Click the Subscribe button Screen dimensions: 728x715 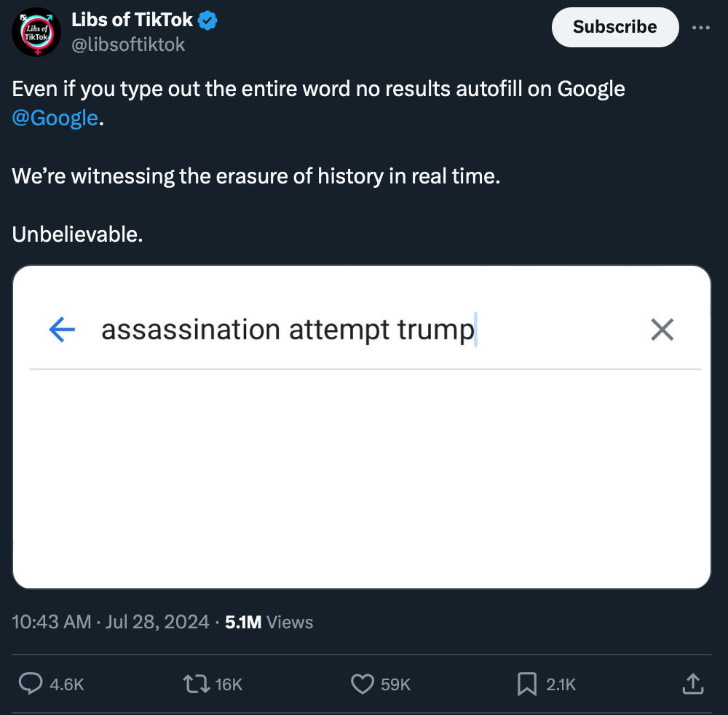click(614, 27)
